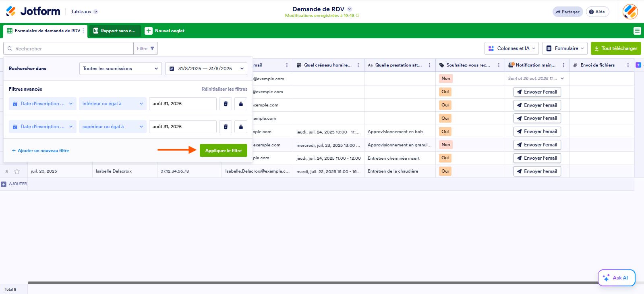The width and height of the screenshot is (644, 294).
Task: Open the 'Toutes les soumissions' dropdown
Action: click(120, 69)
